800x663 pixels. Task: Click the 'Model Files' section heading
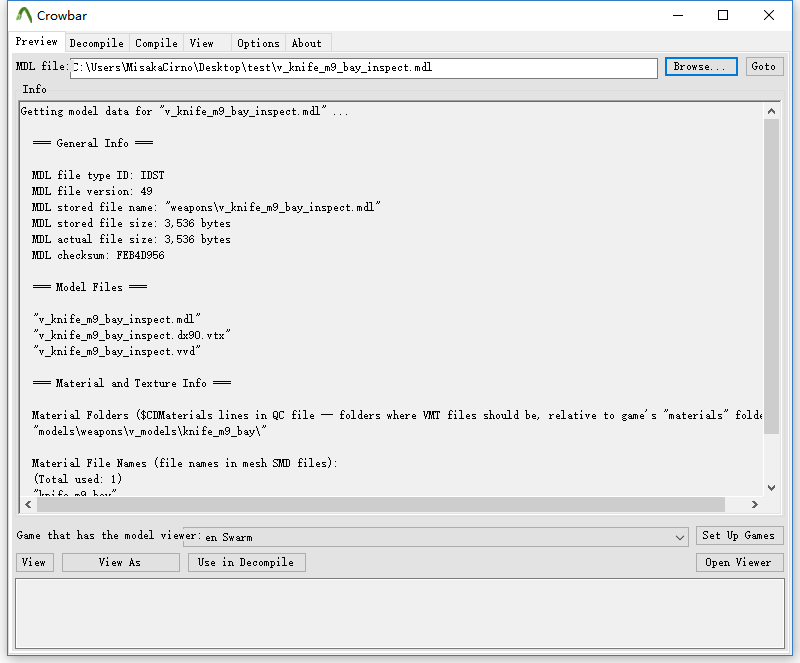(90, 287)
